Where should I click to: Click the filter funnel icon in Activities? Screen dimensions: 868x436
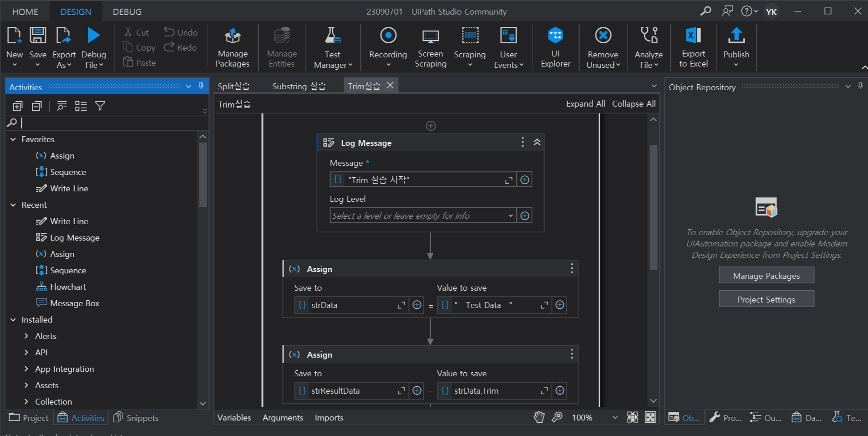(100, 106)
